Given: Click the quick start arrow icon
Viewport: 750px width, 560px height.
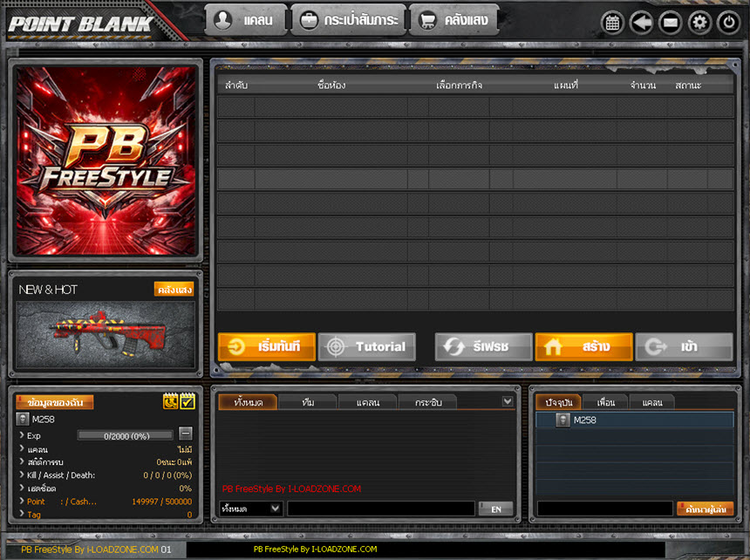Looking at the screenshot, I should point(235,346).
